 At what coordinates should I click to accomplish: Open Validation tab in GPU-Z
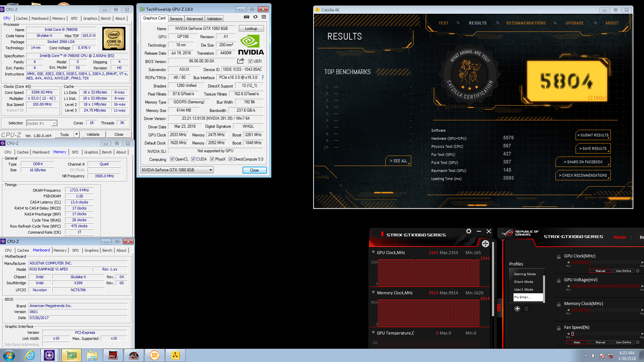coord(214,19)
